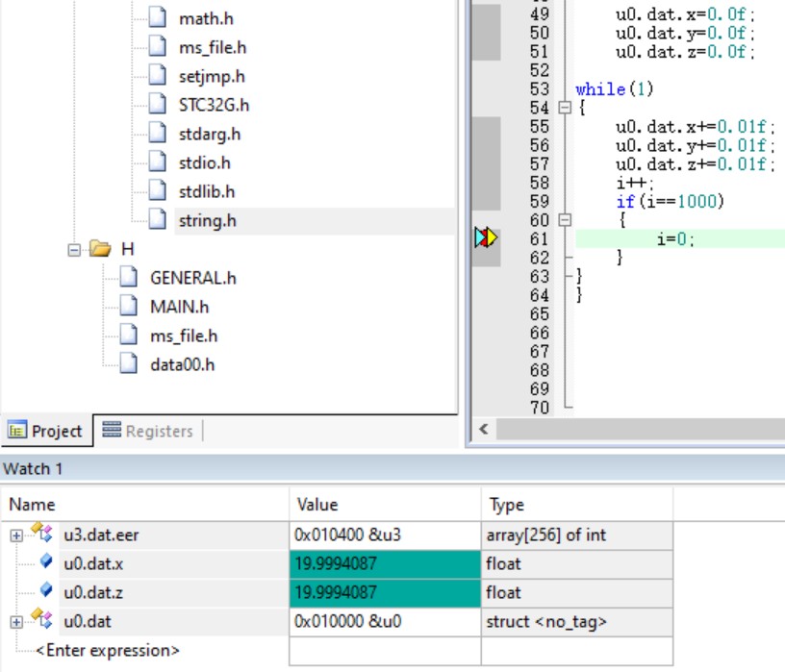Screen dimensions: 785x672
Task: Click the u0.dat.x variable icon
Action: (45, 561)
